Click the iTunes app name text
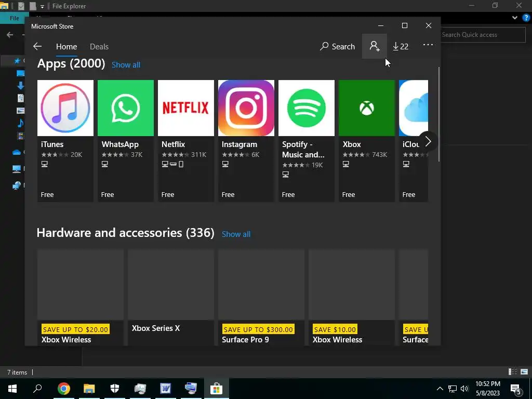Viewport: 532px width, 399px height. (52, 144)
